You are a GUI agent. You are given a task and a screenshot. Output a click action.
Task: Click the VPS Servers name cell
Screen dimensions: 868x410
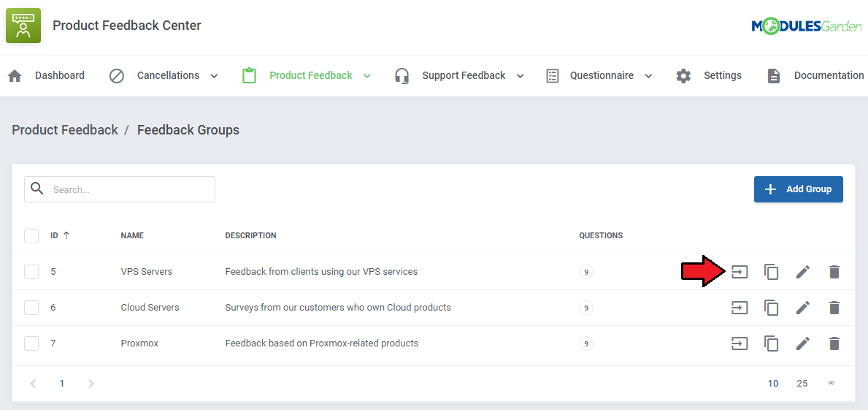click(147, 272)
